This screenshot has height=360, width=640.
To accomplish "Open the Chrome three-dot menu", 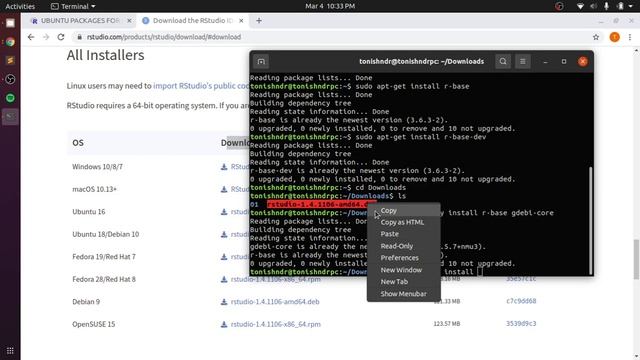I will [630, 37].
